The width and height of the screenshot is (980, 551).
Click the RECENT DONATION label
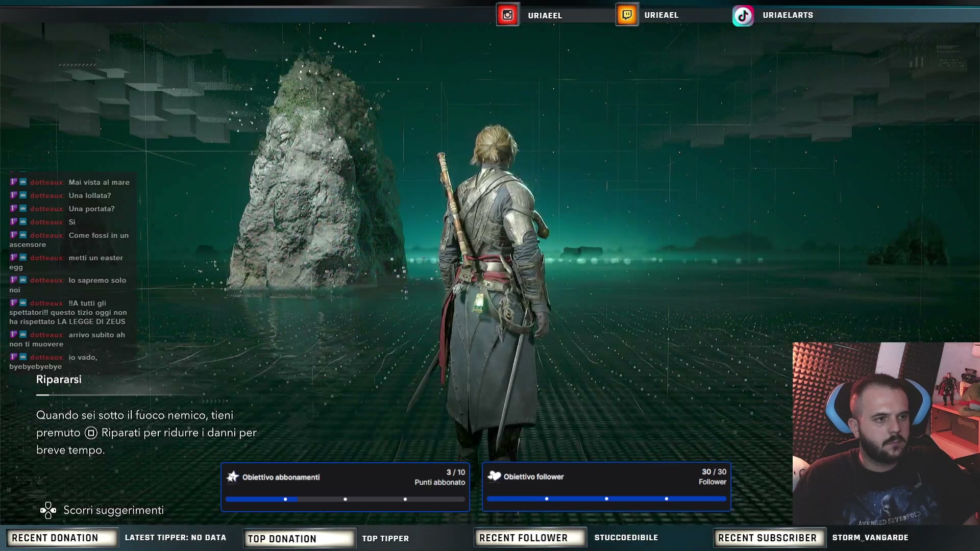coord(61,538)
